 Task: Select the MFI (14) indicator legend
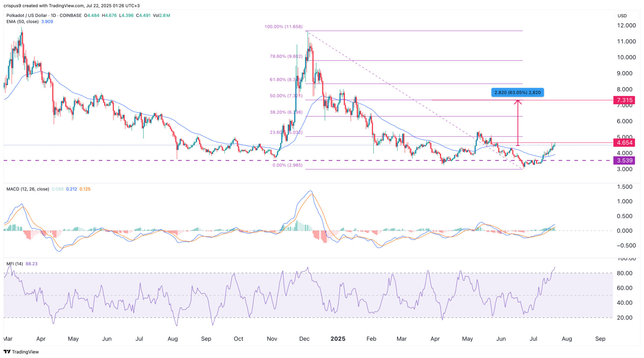(x=15, y=264)
